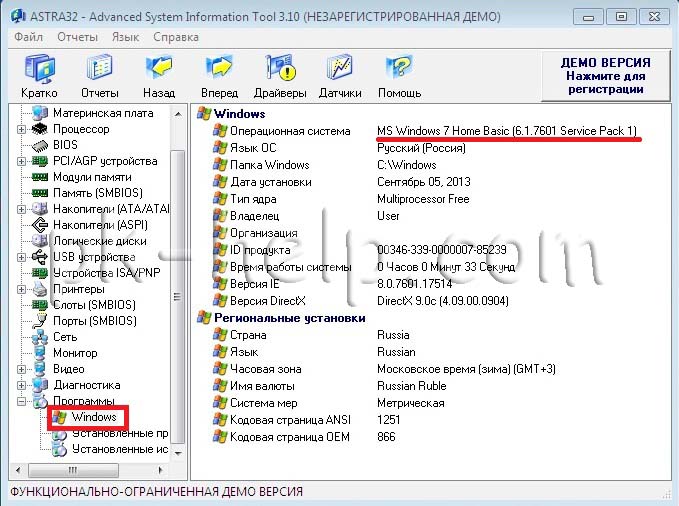Expand the Диагностика node
Image resolution: width=679 pixels, height=506 pixels.
coord(21,385)
